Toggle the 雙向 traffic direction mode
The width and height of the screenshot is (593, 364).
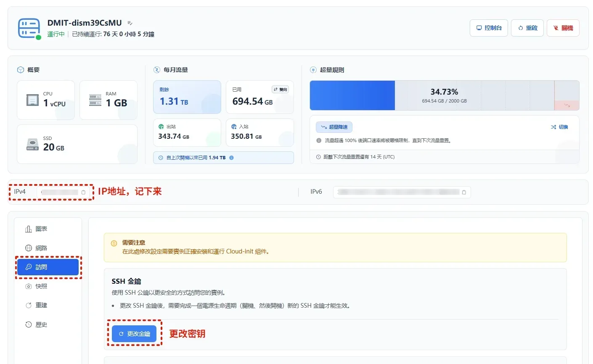(281, 90)
